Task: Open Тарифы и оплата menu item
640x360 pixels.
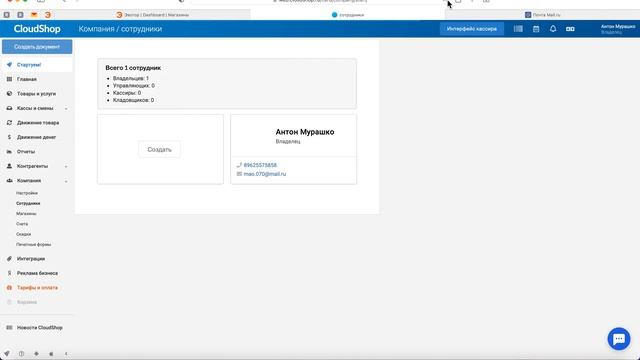Action: point(37,288)
